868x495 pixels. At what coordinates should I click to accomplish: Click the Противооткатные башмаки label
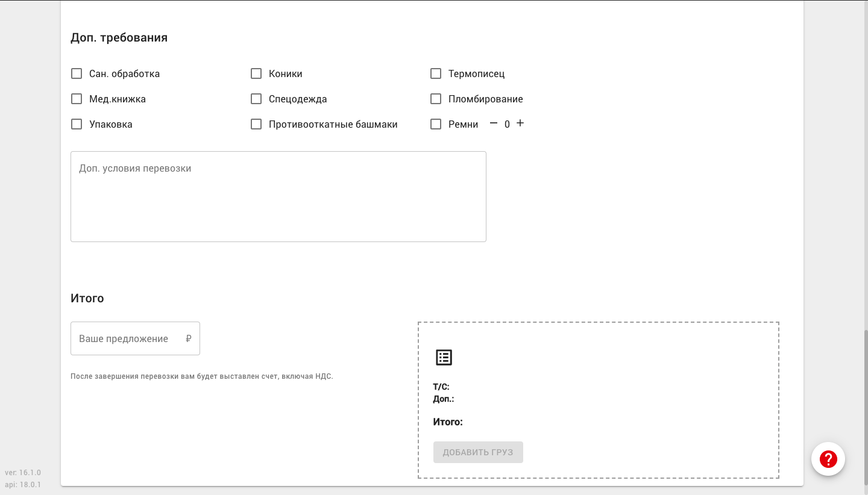point(333,124)
